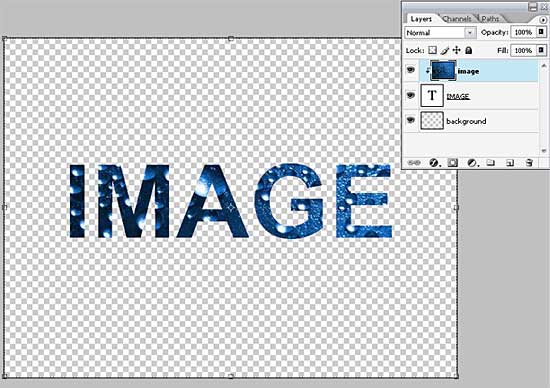The image size is (550, 388).
Task: Click the letter M on canvas
Action: (x=133, y=201)
